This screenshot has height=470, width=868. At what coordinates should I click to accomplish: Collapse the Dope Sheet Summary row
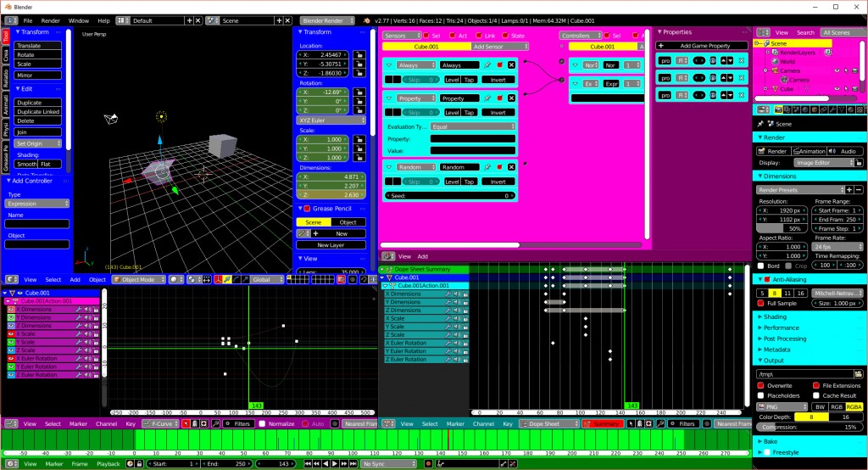point(382,269)
